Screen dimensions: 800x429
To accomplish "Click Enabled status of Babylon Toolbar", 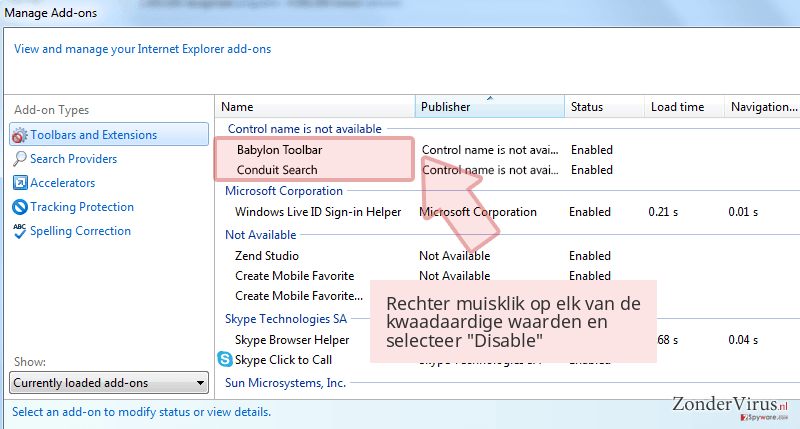I will (592, 150).
